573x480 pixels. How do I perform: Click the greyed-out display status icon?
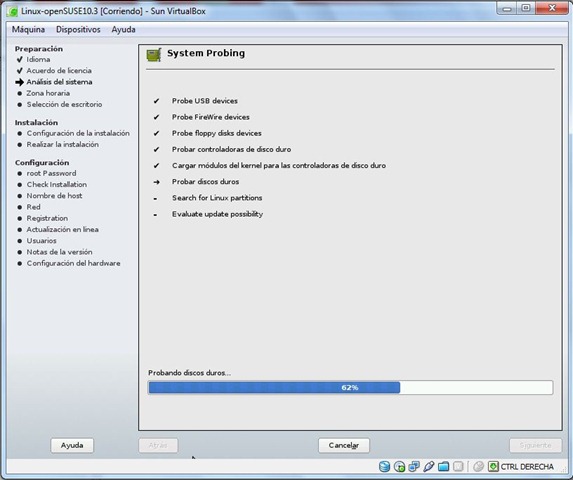coord(458,466)
